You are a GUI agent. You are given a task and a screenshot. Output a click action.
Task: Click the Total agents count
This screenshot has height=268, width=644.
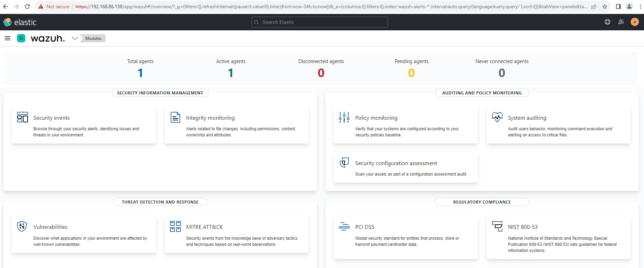click(140, 73)
